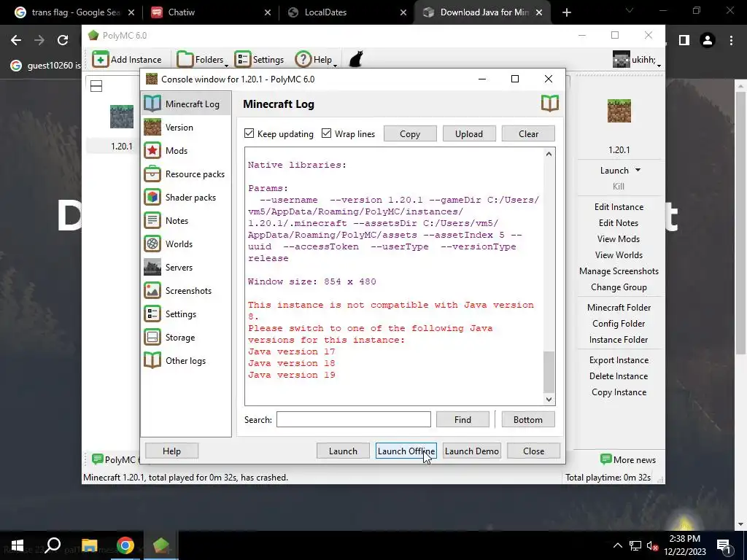Screen dimensions: 747x560
Task: Click Edit Notes in right panel
Action: [x=619, y=223]
